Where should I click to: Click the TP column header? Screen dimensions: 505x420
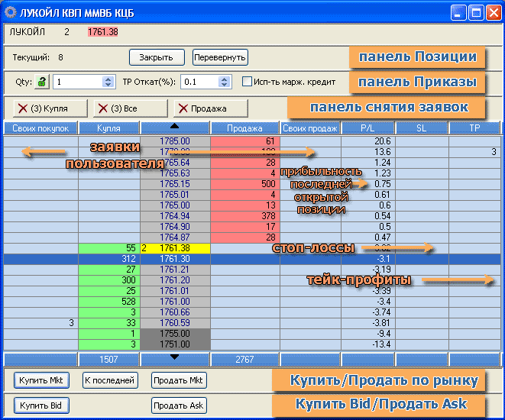point(474,128)
